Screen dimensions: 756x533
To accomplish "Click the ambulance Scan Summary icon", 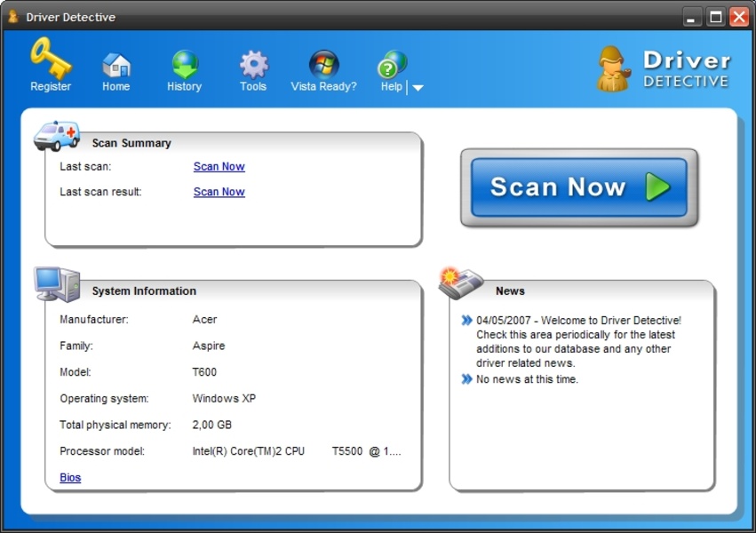I will (56, 136).
